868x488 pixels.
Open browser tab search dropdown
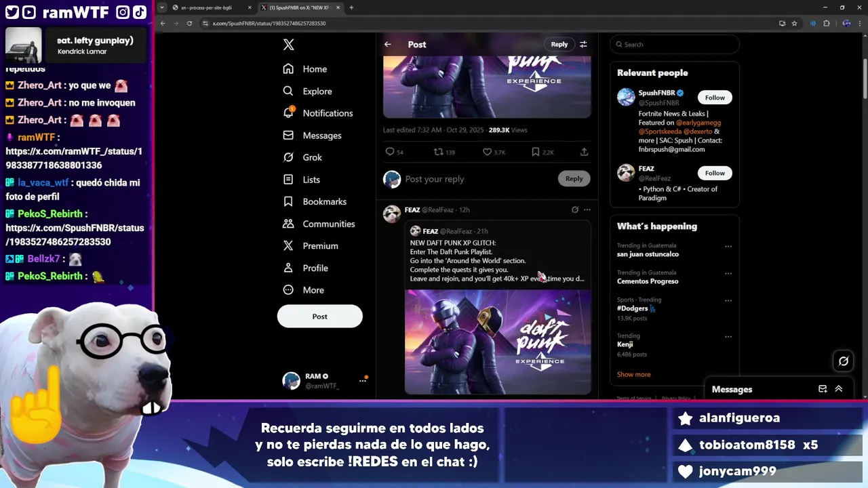(x=161, y=7)
